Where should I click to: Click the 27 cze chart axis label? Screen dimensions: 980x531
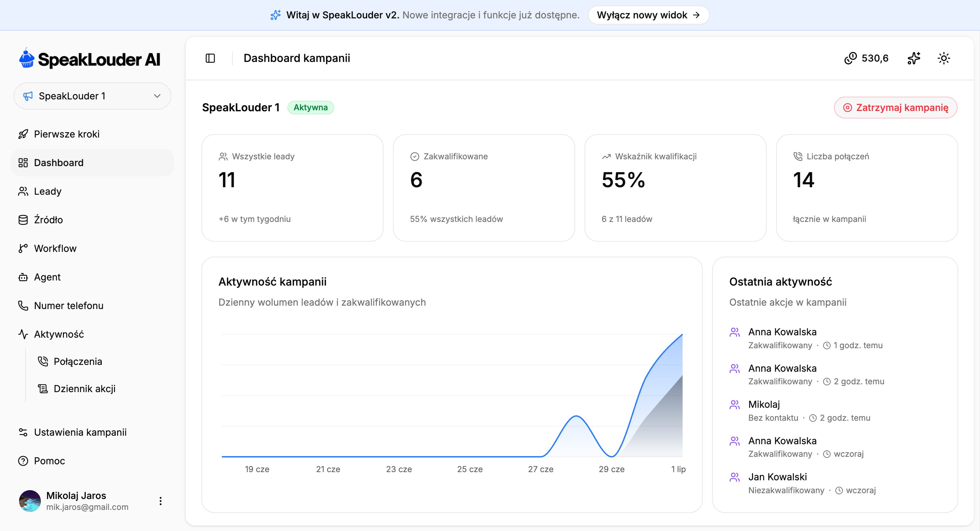click(x=541, y=469)
